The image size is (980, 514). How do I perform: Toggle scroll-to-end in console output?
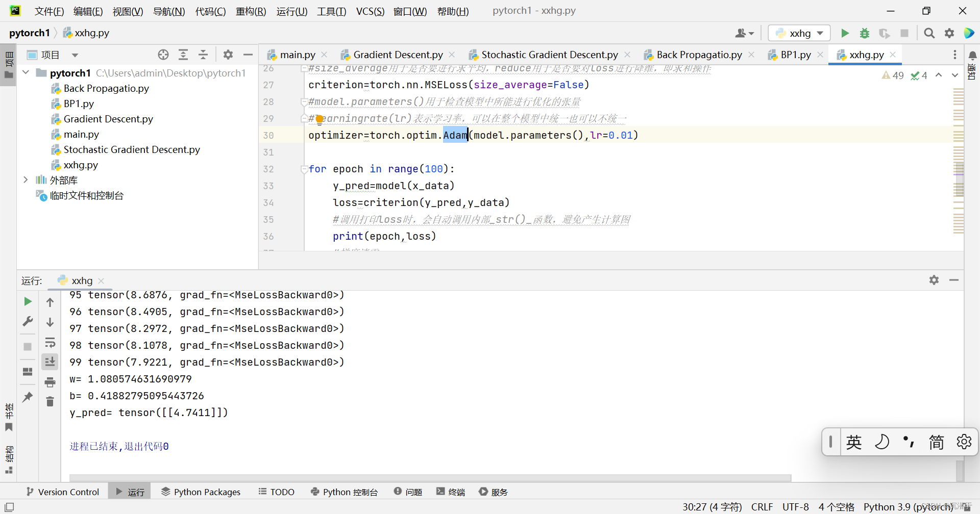50,361
